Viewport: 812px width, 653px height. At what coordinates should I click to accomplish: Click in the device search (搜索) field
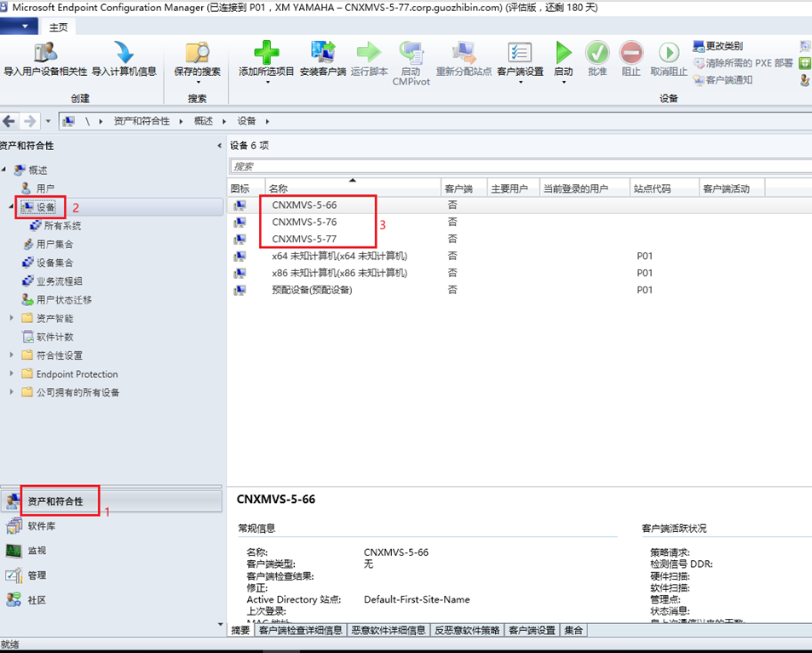[x=521, y=166]
